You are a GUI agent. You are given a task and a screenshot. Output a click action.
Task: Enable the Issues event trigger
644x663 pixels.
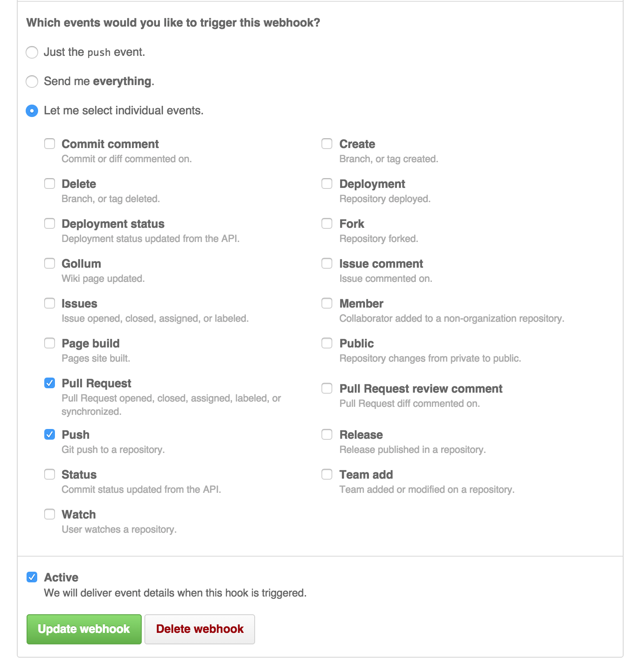tap(50, 303)
